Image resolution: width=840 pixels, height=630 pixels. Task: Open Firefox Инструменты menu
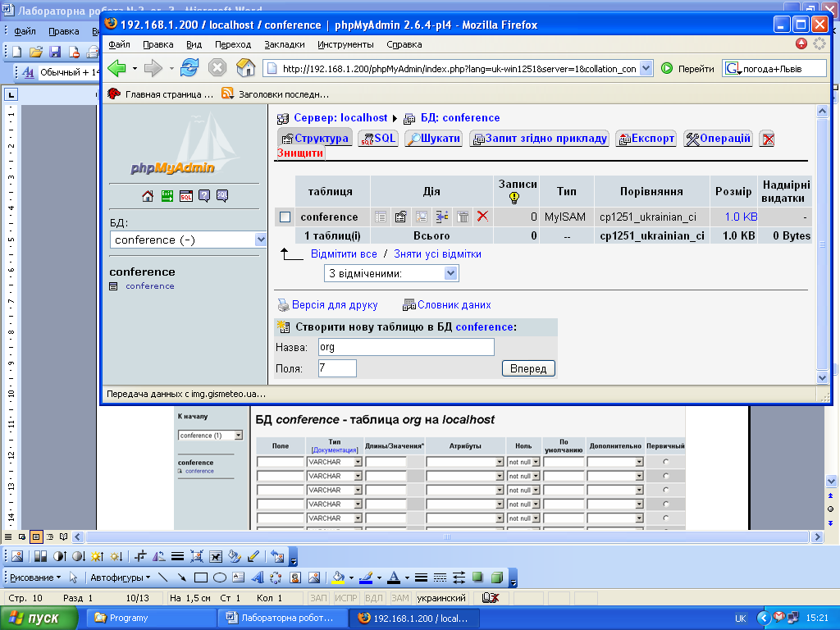tap(345, 44)
